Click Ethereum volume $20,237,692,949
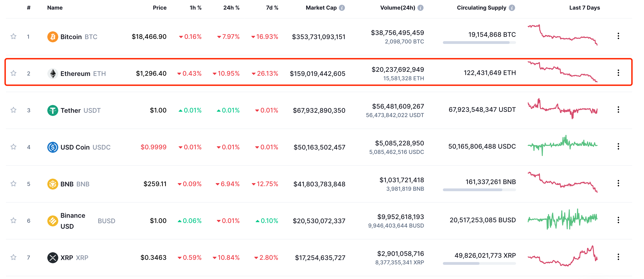The image size is (644, 279). click(398, 70)
